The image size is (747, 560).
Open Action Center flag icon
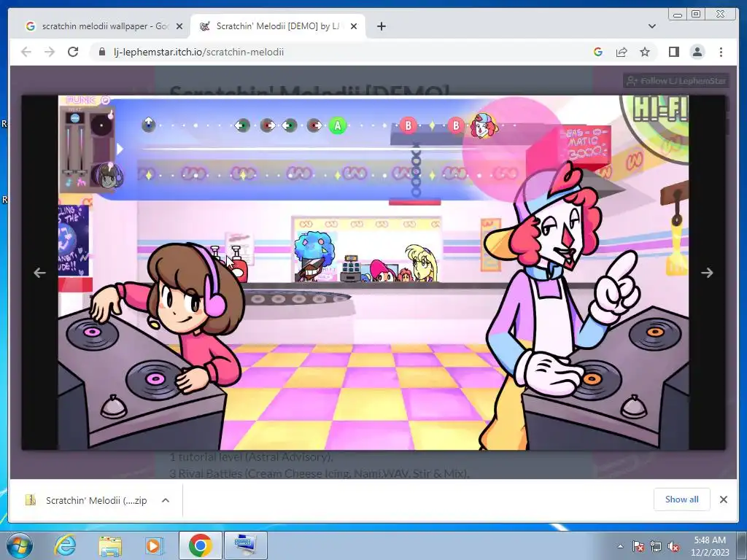pyautogui.click(x=638, y=546)
